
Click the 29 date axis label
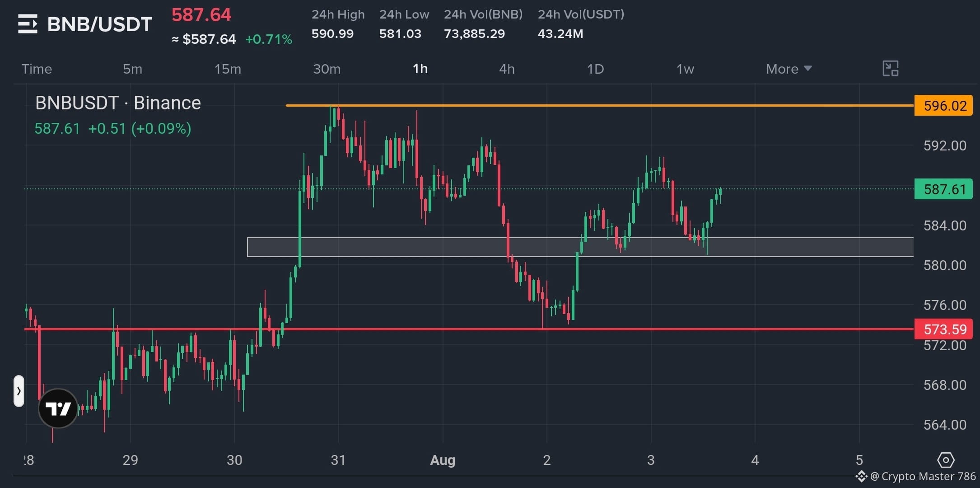[130, 460]
